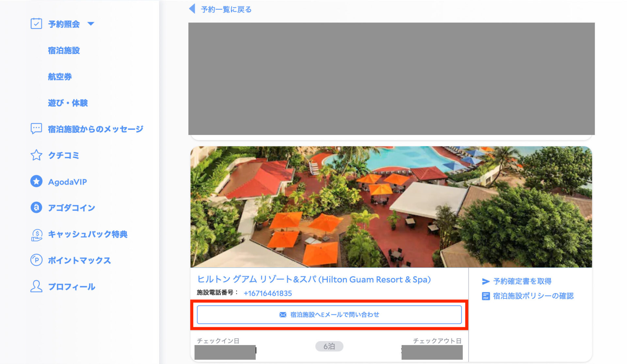Open ヒルトン グアム リゾート&スパ hotel title
This screenshot has width=627, height=364.
pos(314,280)
